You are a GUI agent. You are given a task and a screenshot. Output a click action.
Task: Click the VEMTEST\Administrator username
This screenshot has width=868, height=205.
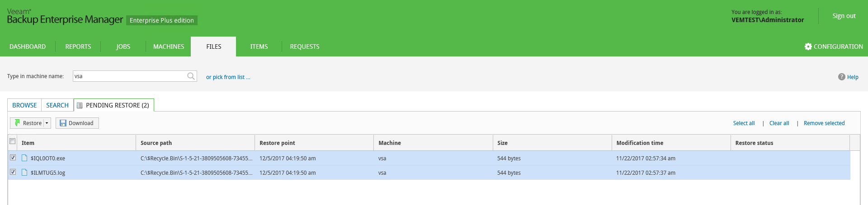[x=768, y=20]
